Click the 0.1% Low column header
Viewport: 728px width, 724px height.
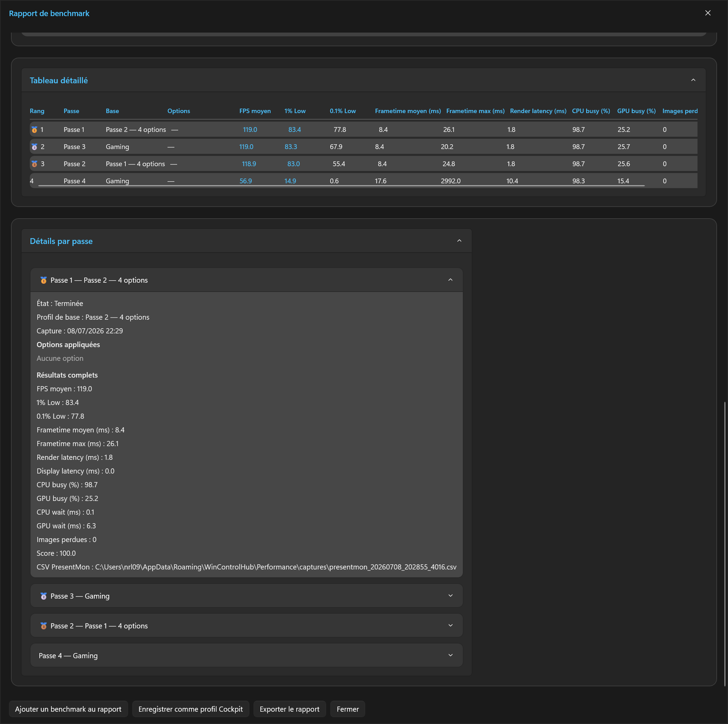(x=343, y=111)
